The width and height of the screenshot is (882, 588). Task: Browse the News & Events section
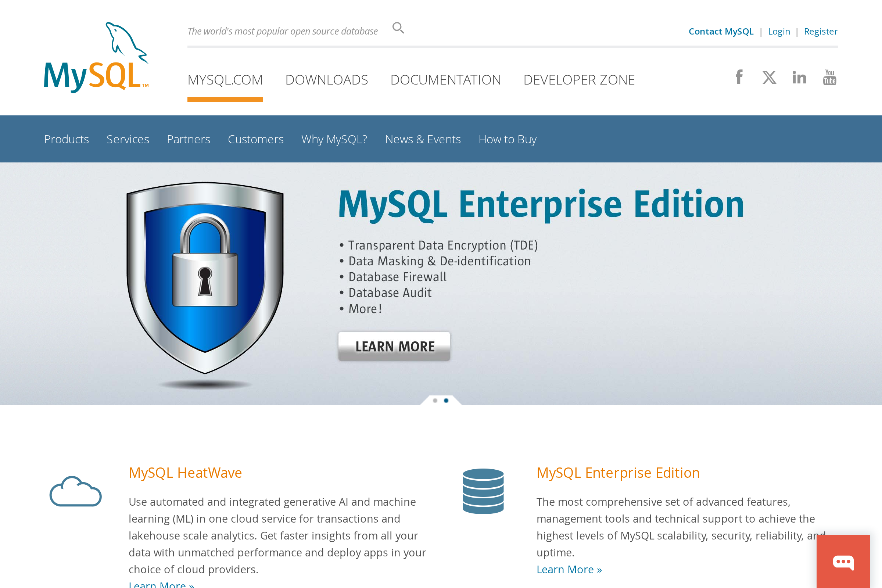(423, 139)
